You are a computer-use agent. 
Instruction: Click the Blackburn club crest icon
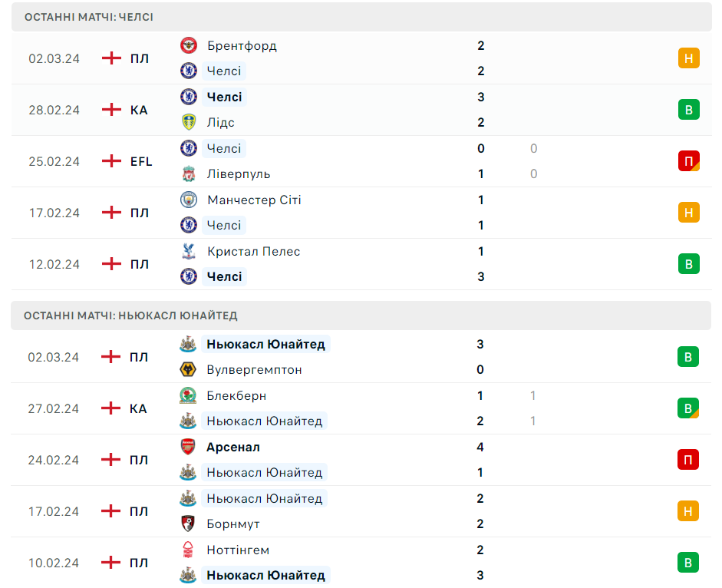pos(187,395)
